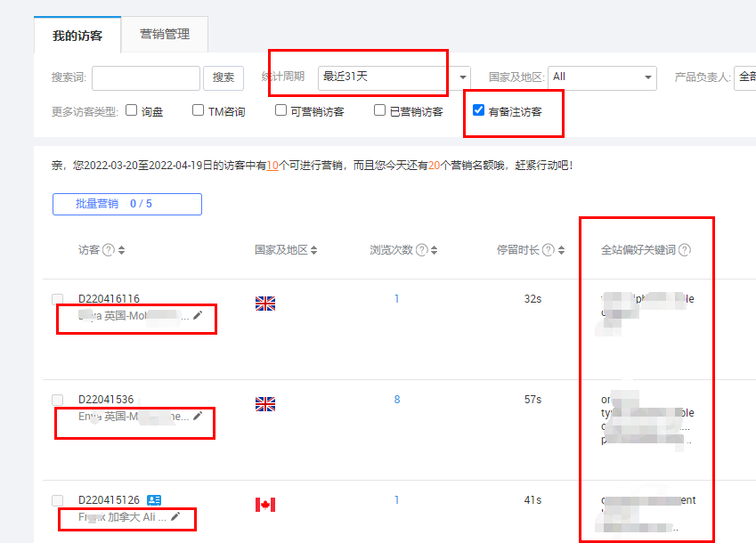Select row checkbox for D220415126
This screenshot has height=543, width=756.
coord(57,500)
